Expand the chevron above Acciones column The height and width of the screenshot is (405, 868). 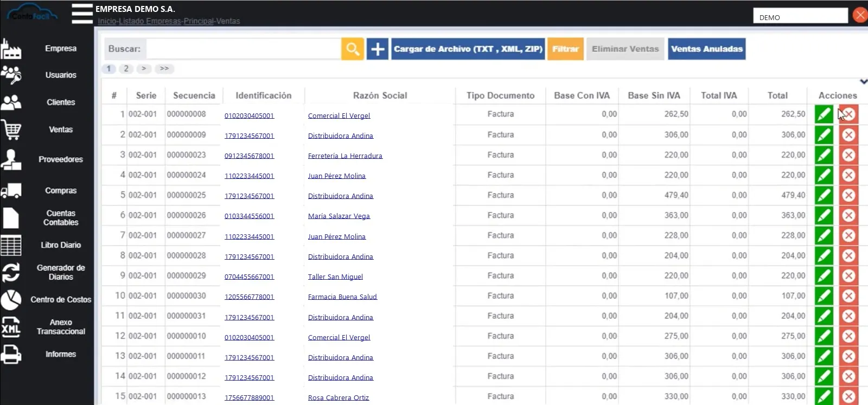(864, 81)
